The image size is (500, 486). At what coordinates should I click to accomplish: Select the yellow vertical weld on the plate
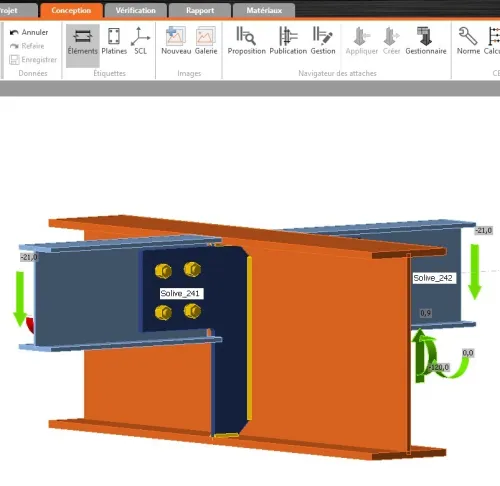(x=249, y=338)
